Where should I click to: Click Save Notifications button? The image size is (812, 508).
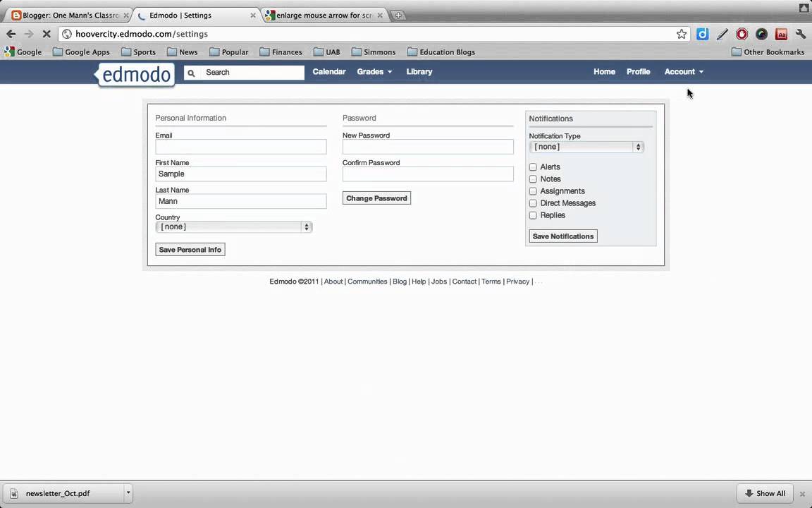pyautogui.click(x=563, y=236)
